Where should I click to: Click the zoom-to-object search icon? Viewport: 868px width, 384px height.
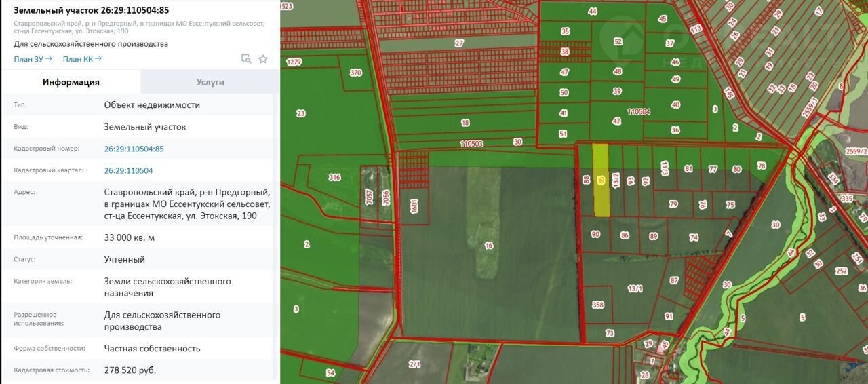click(246, 59)
